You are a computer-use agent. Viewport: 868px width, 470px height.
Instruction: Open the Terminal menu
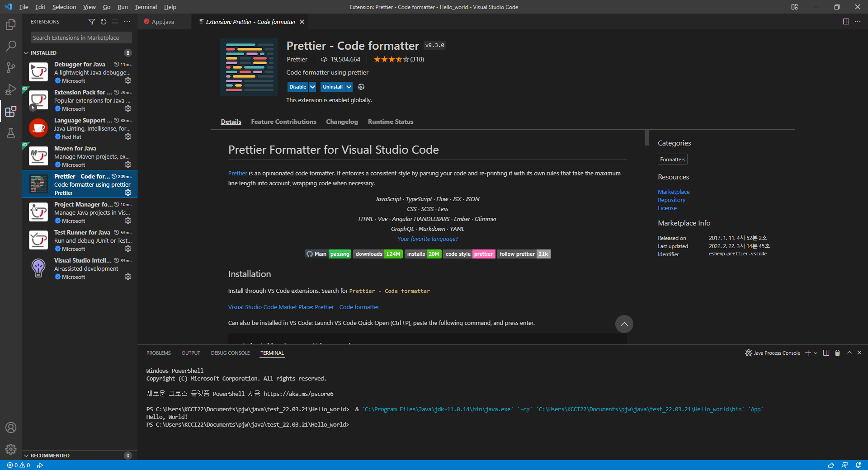pos(146,7)
